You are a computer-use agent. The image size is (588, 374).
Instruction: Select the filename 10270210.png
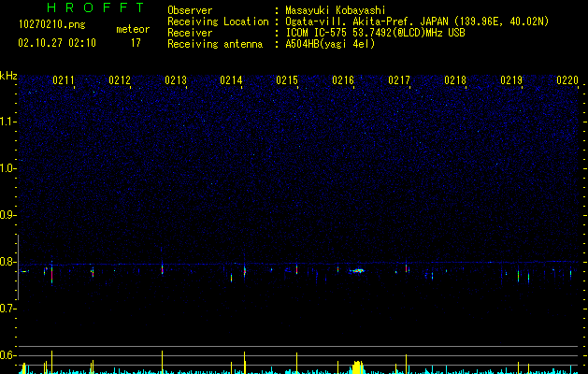pyautogui.click(x=52, y=24)
